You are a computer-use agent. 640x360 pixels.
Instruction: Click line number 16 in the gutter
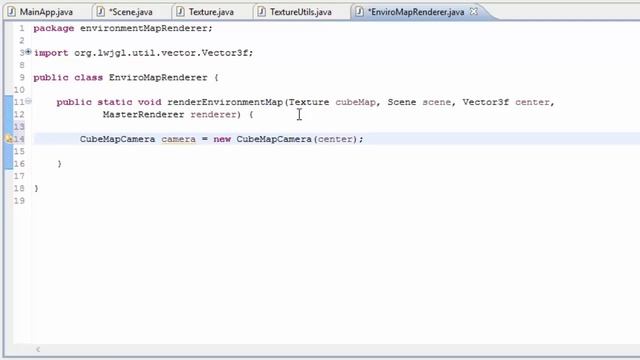click(19, 164)
